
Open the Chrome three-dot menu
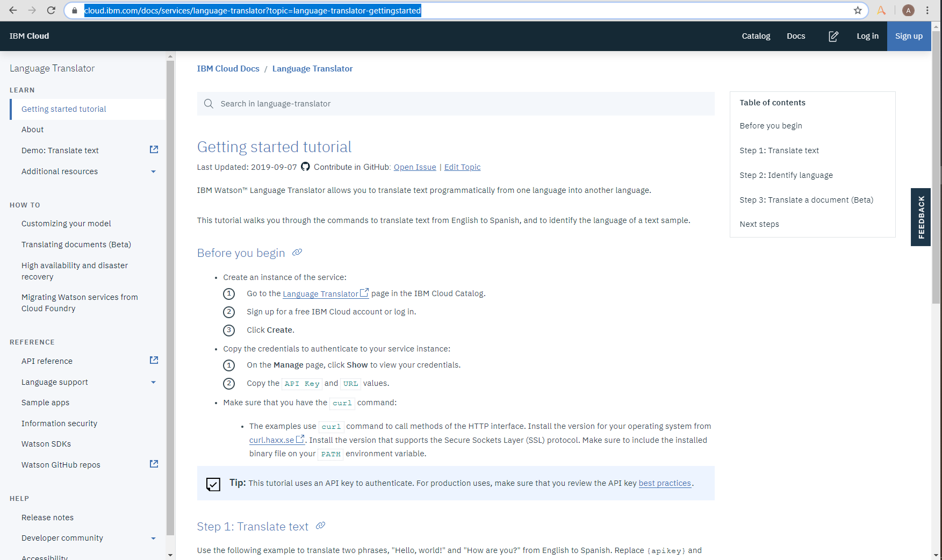point(927,10)
